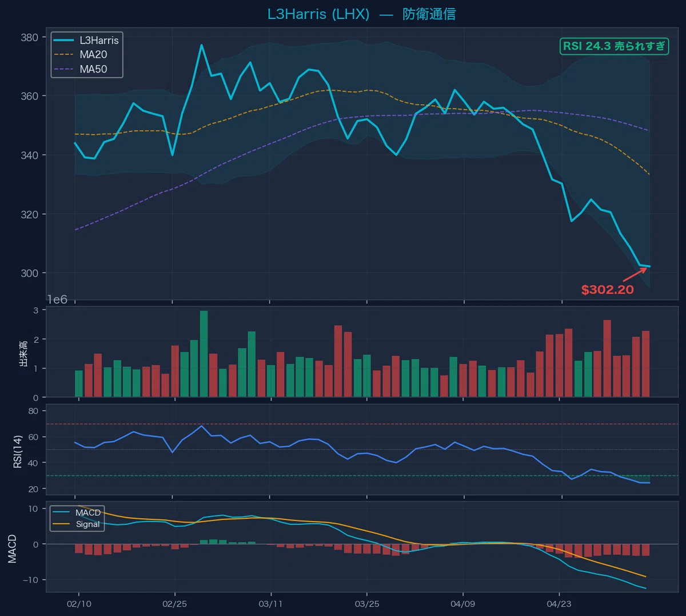
Task: Click the 04/09 date tick label
Action: (462, 604)
